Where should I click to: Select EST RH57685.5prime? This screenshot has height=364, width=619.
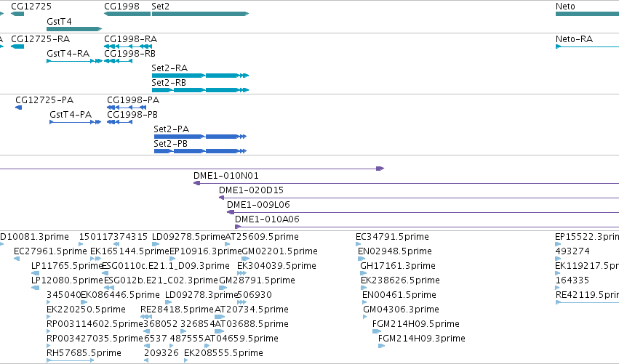pos(84,354)
